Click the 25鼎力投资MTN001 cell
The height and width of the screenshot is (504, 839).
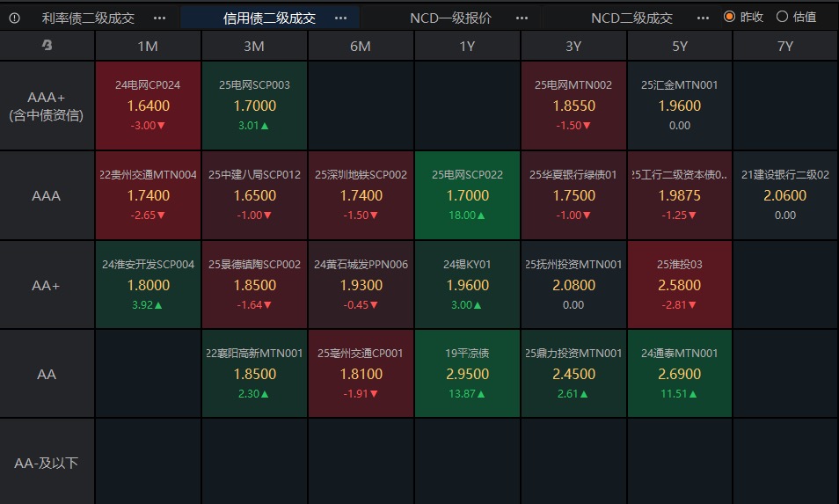(x=573, y=374)
